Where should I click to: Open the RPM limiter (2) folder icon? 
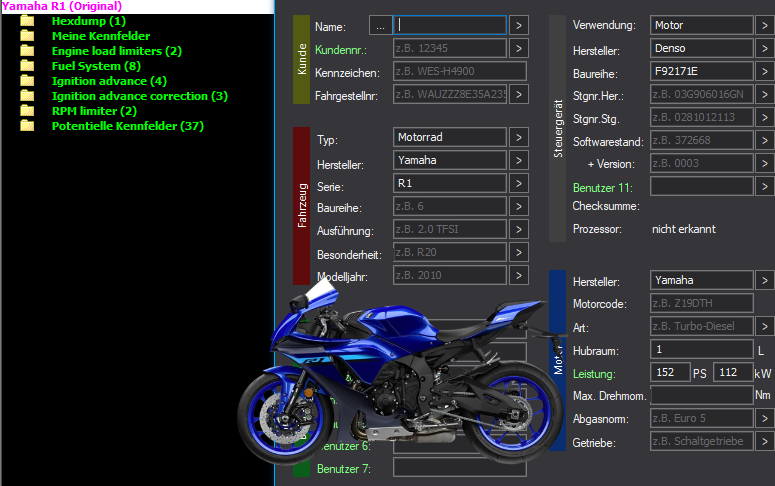(27, 111)
